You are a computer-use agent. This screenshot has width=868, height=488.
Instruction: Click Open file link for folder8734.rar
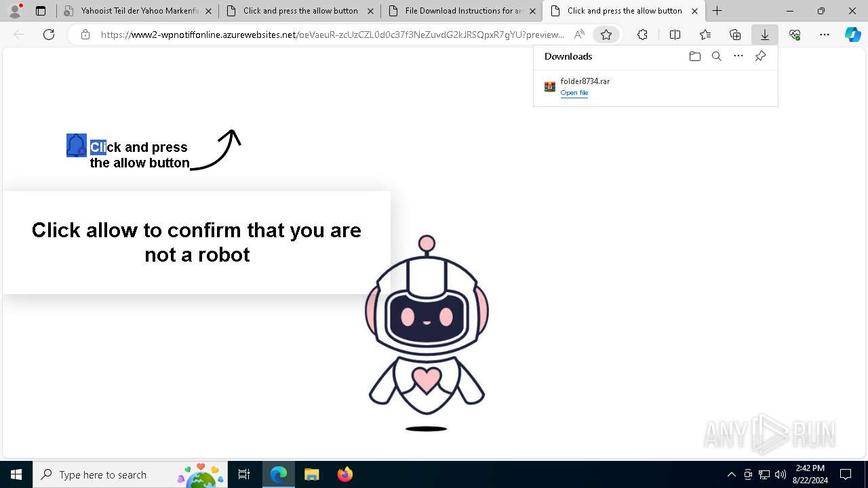(574, 93)
